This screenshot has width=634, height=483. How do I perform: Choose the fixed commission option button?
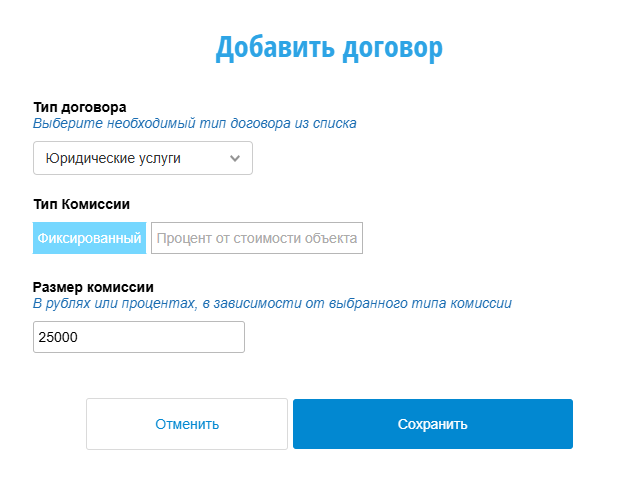click(x=90, y=238)
